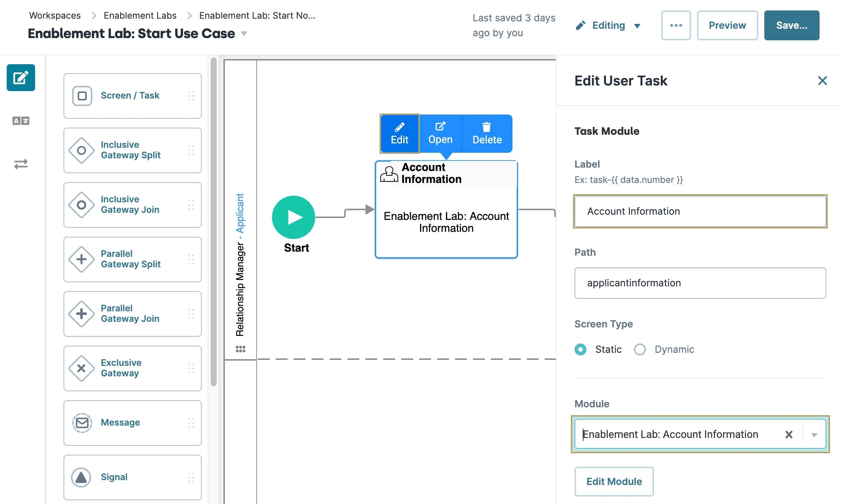Grab the Parallel Gateway Join drag handle
The image size is (842, 504).
click(x=191, y=314)
